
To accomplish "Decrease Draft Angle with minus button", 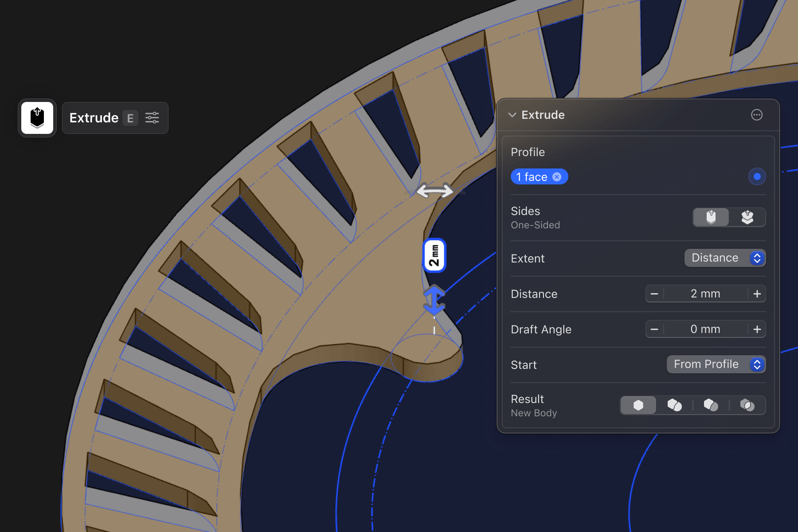I will tap(654, 329).
